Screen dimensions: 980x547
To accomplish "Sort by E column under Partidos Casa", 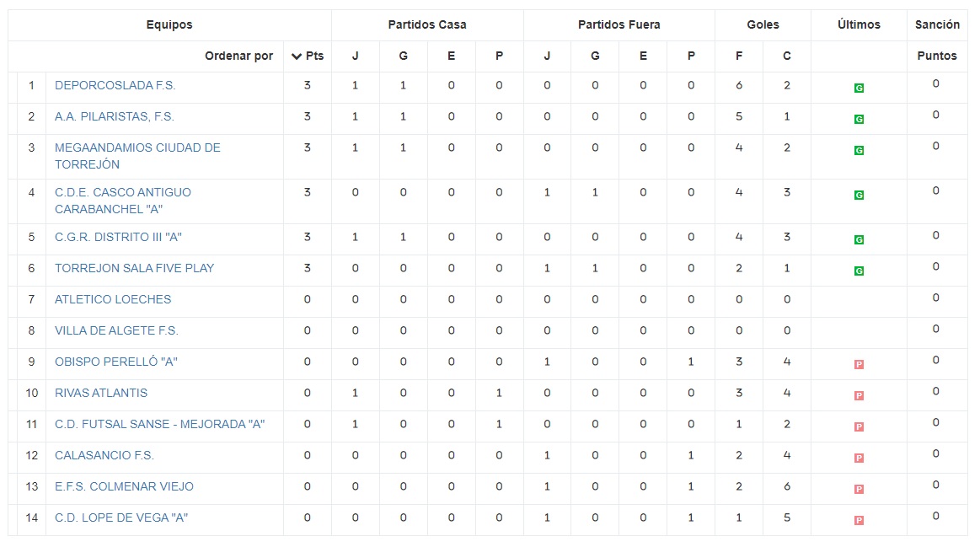I will [x=451, y=56].
